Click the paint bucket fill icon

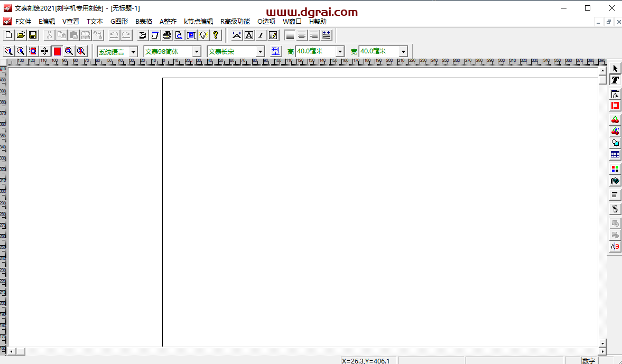pyautogui.click(x=615, y=181)
